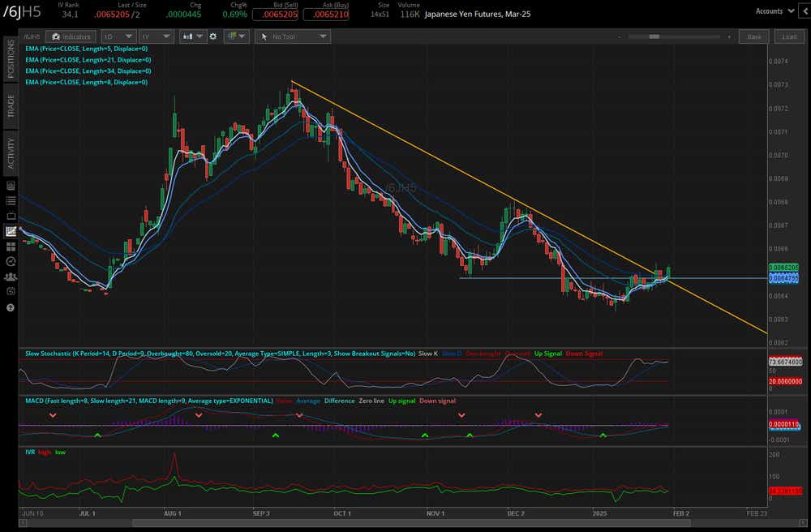Viewport: 811px width, 532px height.
Task: Open the candlestick chart type dropdown
Action: pyautogui.click(x=193, y=36)
